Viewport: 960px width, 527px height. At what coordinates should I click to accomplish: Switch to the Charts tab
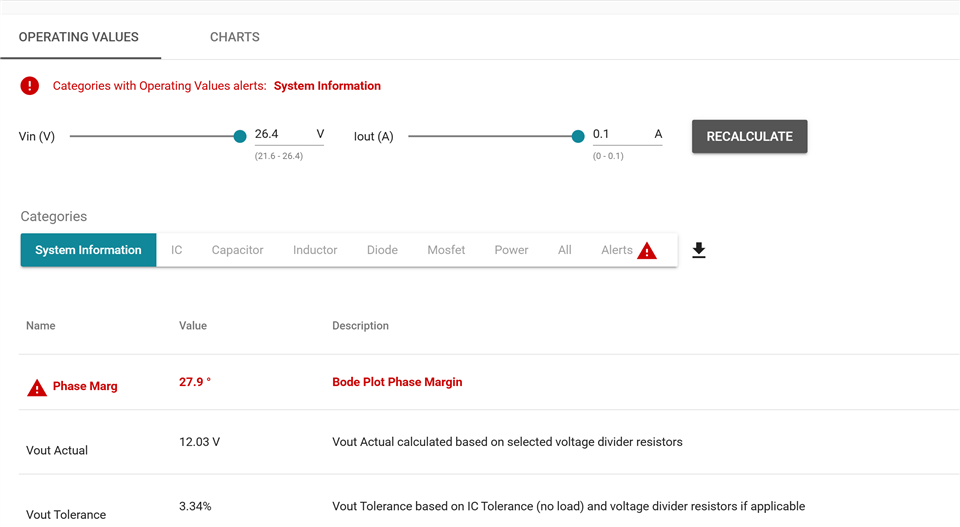coord(234,37)
